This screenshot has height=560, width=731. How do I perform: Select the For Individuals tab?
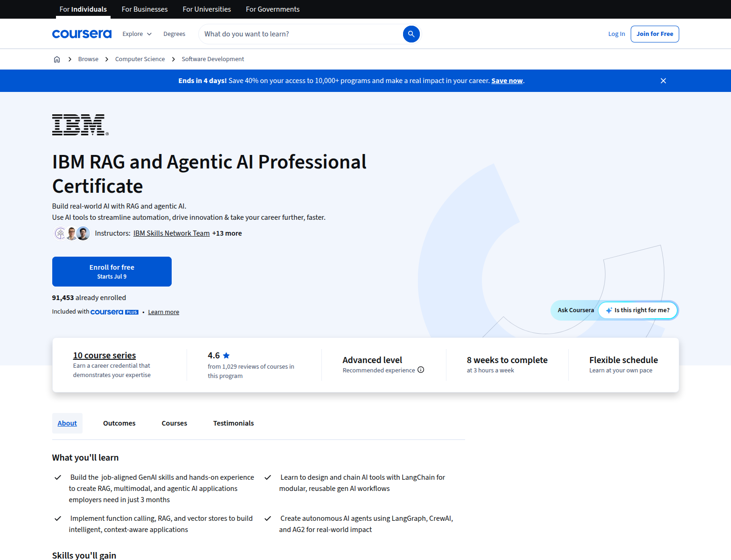83,9
